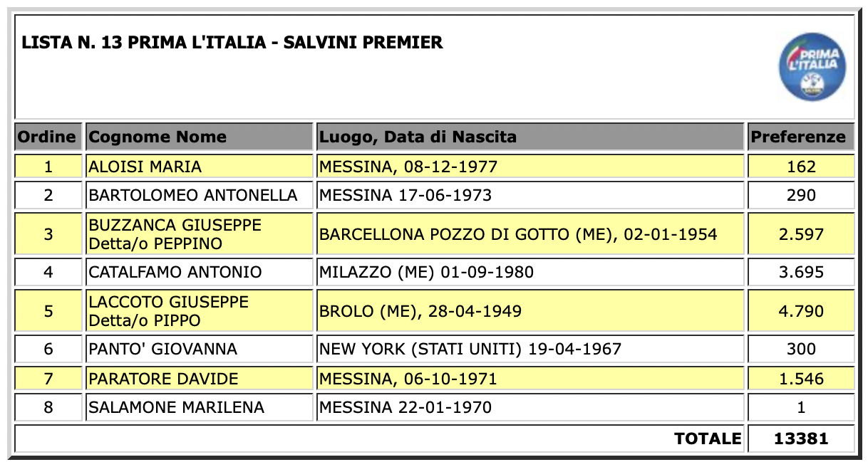The width and height of the screenshot is (868, 467).
Task: Click the 4.790 preferences value
Action: pos(801,311)
